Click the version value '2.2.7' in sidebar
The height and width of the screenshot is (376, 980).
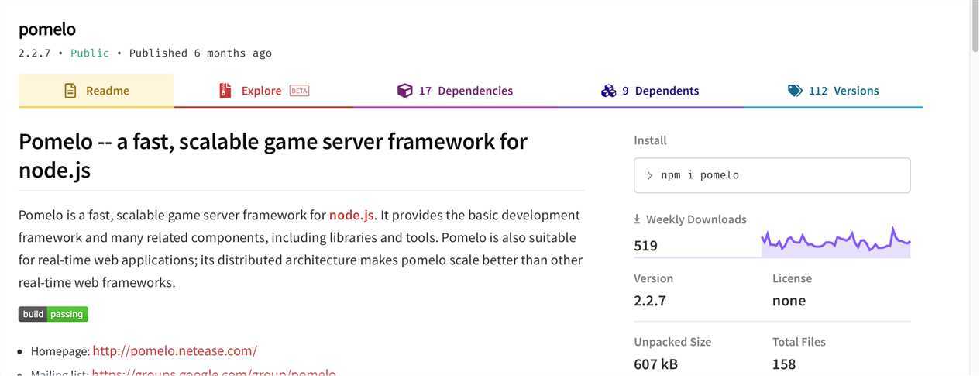[x=650, y=301]
